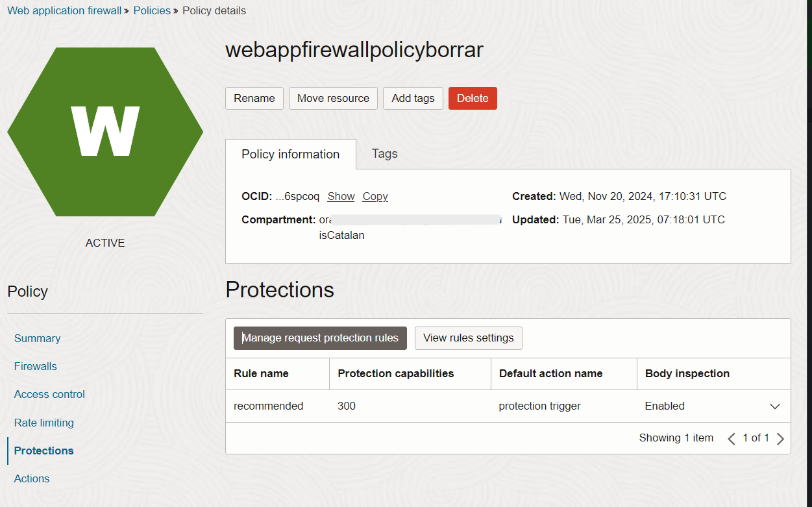Rename this firewall policy

tap(254, 98)
